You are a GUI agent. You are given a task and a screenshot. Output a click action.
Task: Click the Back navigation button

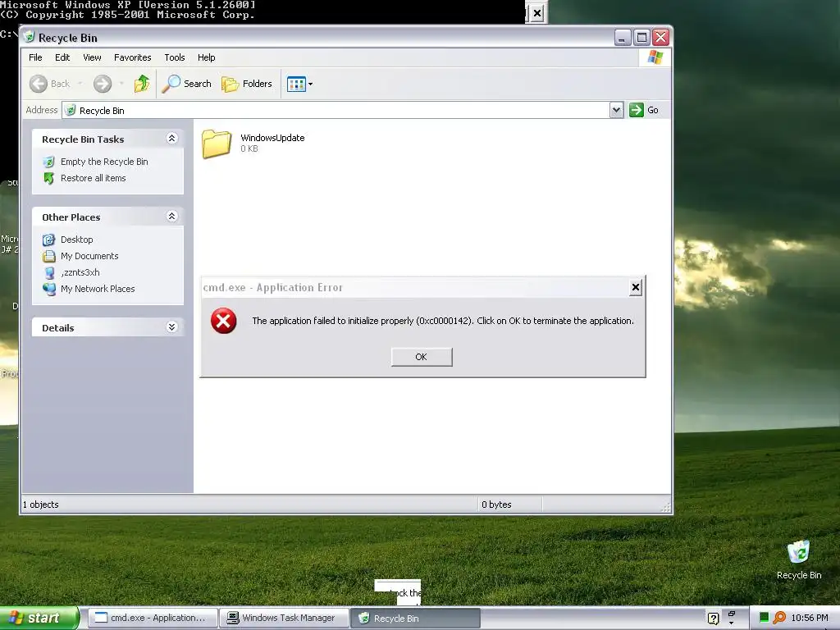[x=50, y=84]
